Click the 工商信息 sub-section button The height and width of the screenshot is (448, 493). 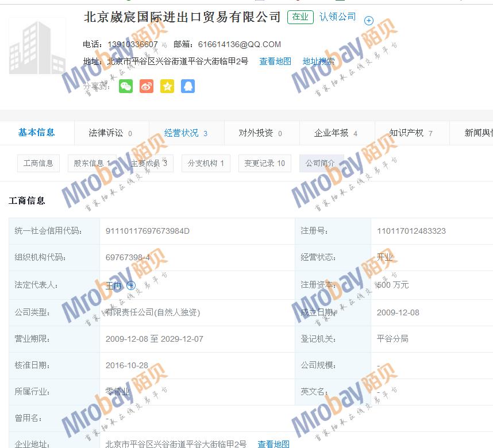pos(38,163)
